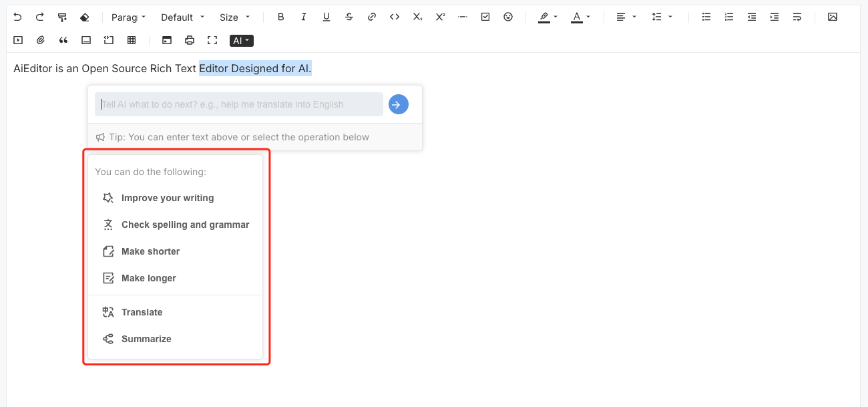Screen dimensions: 868x407
Task: Apply highlight color with the marker icon
Action: pos(544,17)
